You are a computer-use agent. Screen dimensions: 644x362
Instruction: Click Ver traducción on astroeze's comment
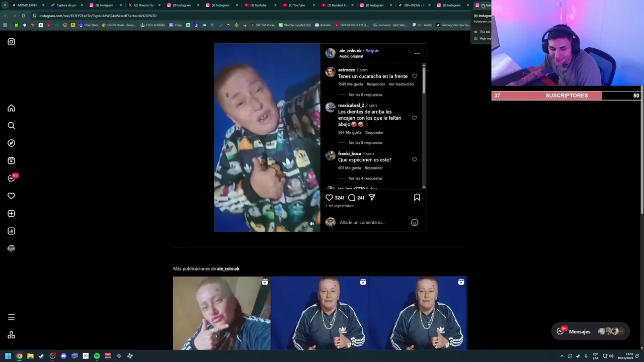[x=401, y=84]
